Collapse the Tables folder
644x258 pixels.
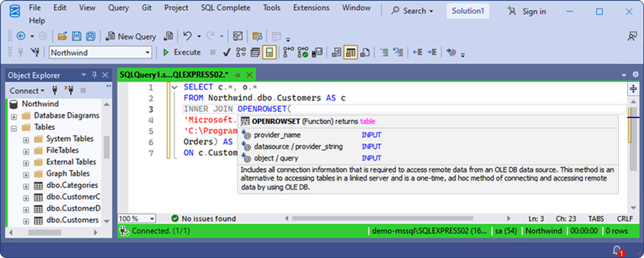pos(14,128)
